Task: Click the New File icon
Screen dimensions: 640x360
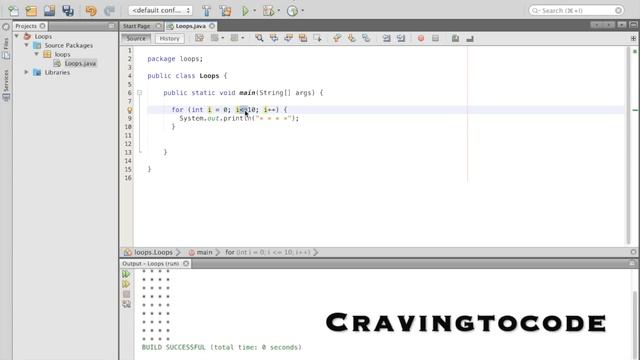Action: 13,11
